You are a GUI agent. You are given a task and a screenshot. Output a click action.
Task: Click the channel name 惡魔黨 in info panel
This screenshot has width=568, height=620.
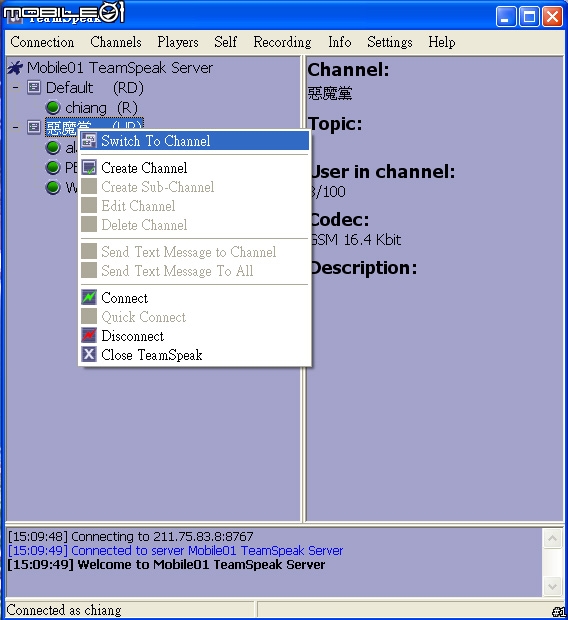click(330, 94)
